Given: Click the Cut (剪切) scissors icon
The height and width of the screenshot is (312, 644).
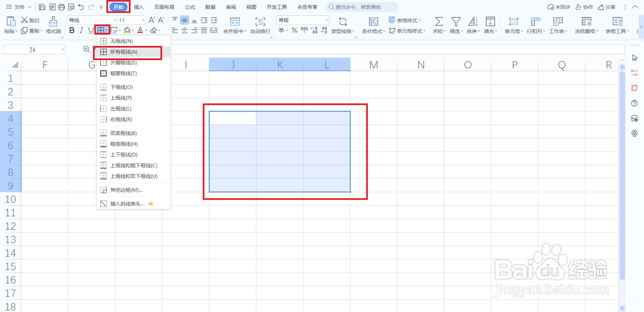Looking at the screenshot, I should [x=24, y=20].
